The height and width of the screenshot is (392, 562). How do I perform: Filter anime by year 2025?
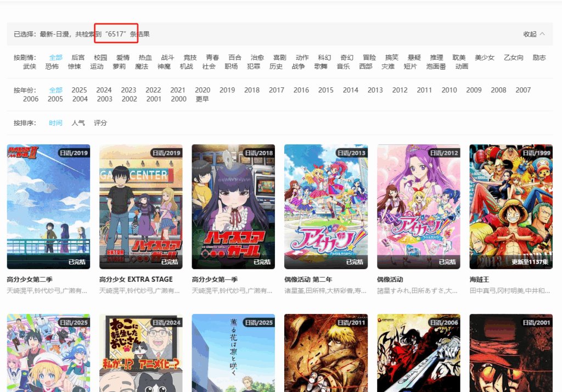point(79,90)
